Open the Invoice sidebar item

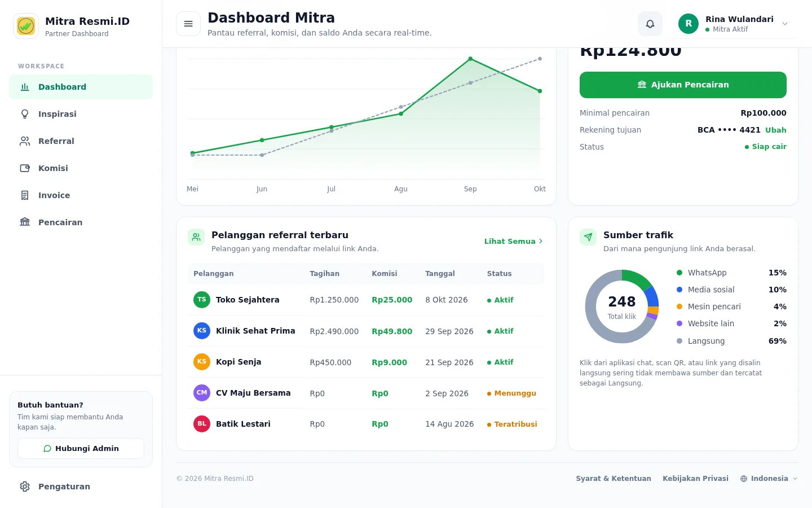81,195
